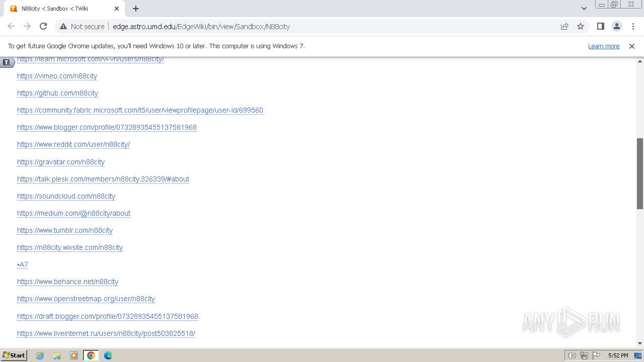Open the Windows Start button
Screen dimensions: 644x362
pyautogui.click(x=14, y=355)
